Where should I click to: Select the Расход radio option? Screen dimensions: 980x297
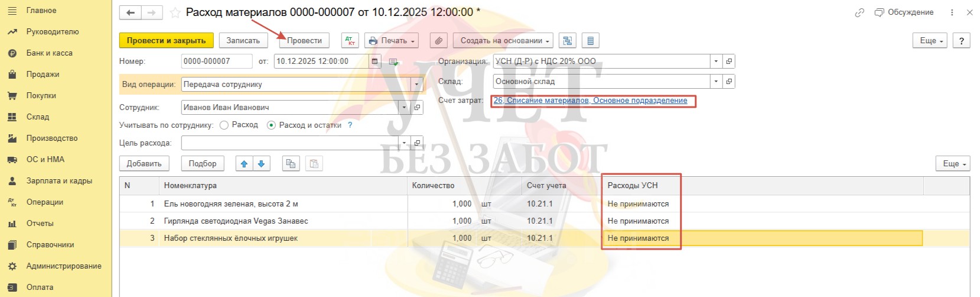tap(224, 125)
